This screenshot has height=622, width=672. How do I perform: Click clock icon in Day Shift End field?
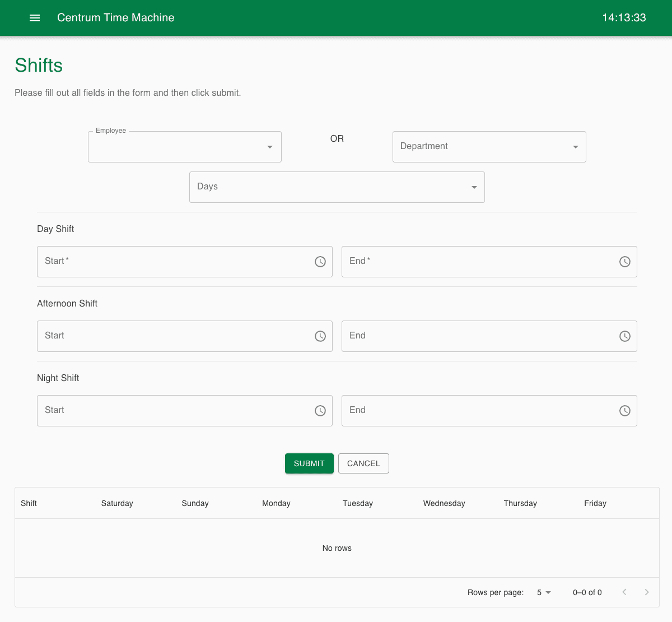(625, 262)
